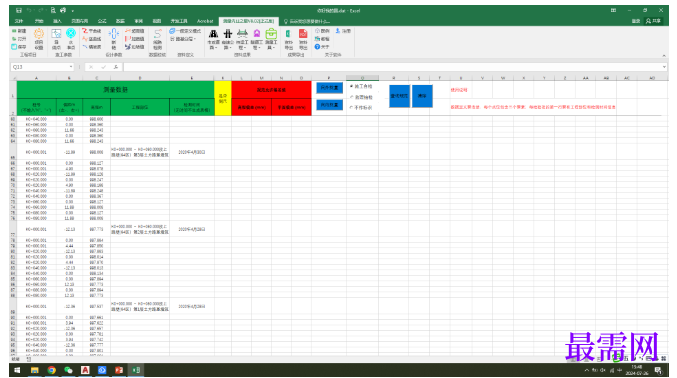Open the Acrobat ribbon tab
Screen dimensions: 677x378
click(x=205, y=21)
